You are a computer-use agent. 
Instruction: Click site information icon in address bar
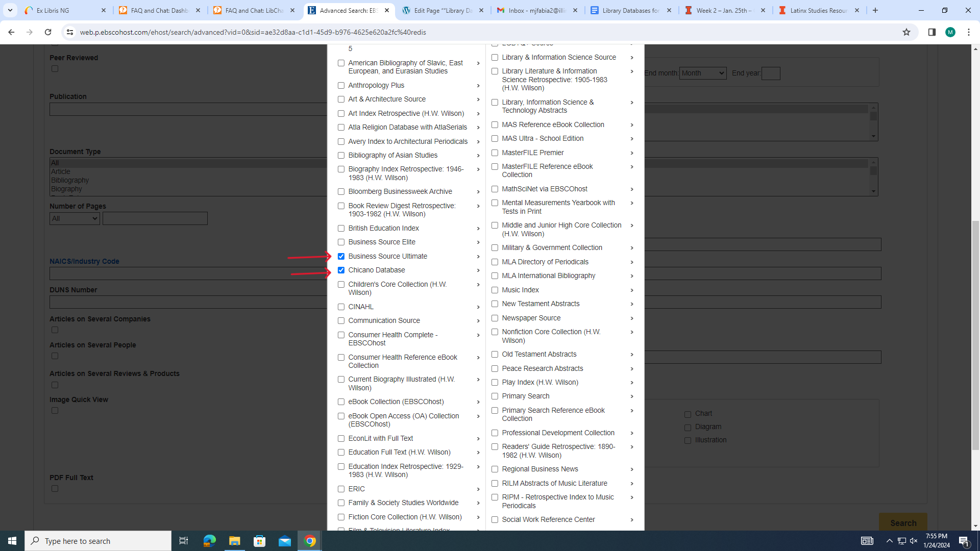(70, 32)
